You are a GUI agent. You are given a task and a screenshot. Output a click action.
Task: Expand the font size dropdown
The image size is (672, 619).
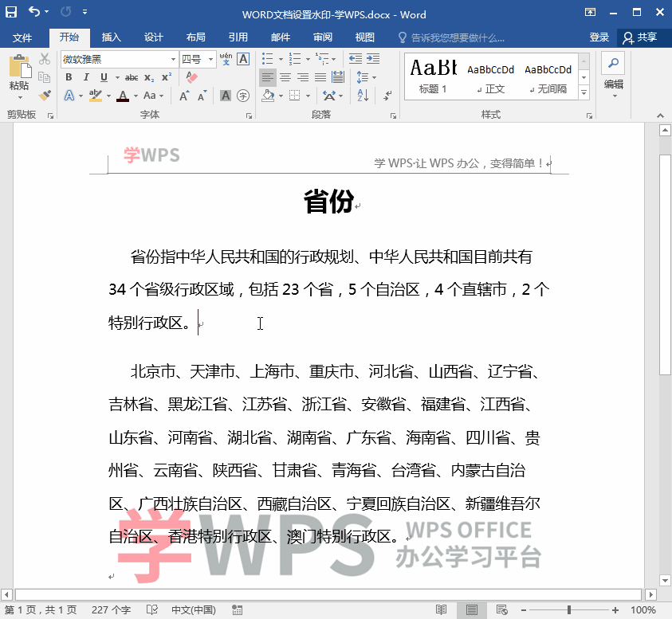(x=211, y=59)
